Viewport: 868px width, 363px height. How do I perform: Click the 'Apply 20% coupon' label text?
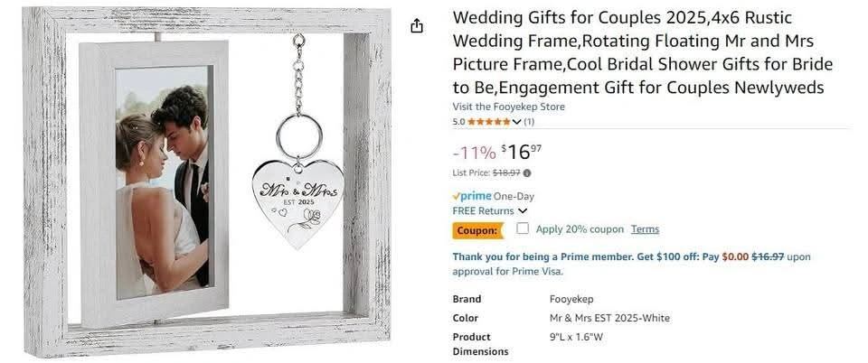coord(580,228)
